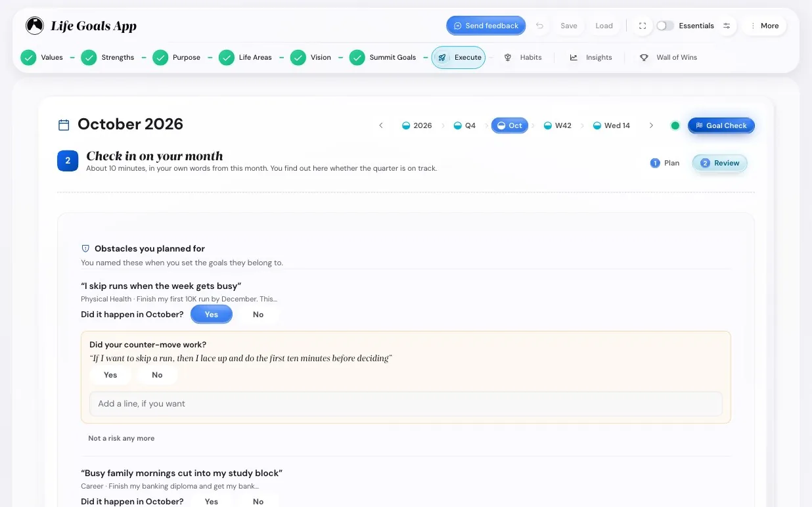Choose Yes for busy family mornings obstacle
Image resolution: width=812 pixels, height=507 pixels.
[212, 501]
